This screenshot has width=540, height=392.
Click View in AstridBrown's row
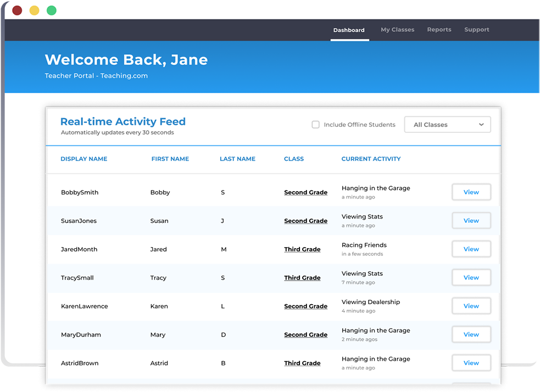click(471, 363)
